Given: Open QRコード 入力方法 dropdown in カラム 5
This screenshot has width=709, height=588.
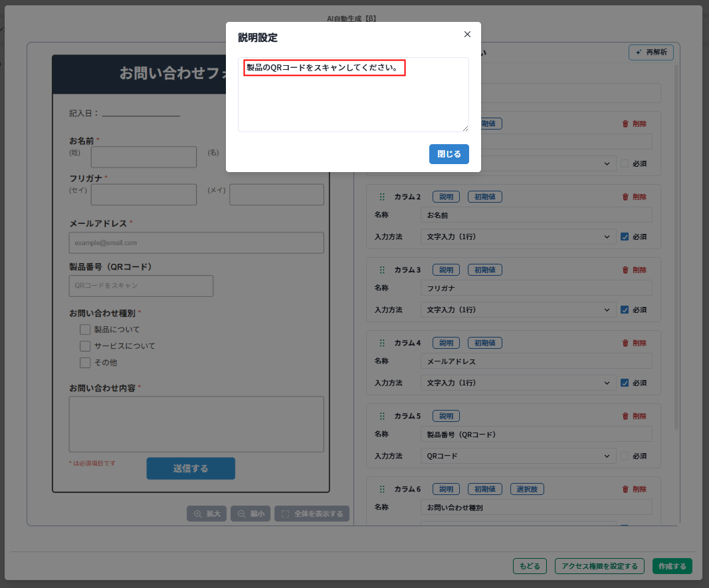Looking at the screenshot, I should pyautogui.click(x=518, y=456).
